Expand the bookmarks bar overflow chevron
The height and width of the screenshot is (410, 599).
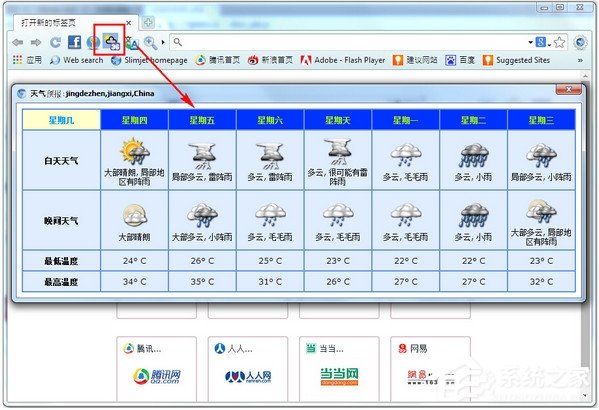(x=580, y=60)
